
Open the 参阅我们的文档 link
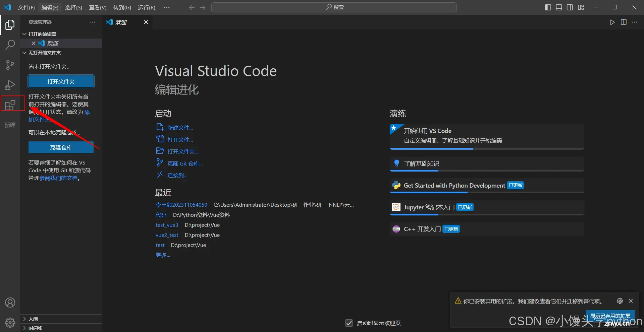click(59, 178)
